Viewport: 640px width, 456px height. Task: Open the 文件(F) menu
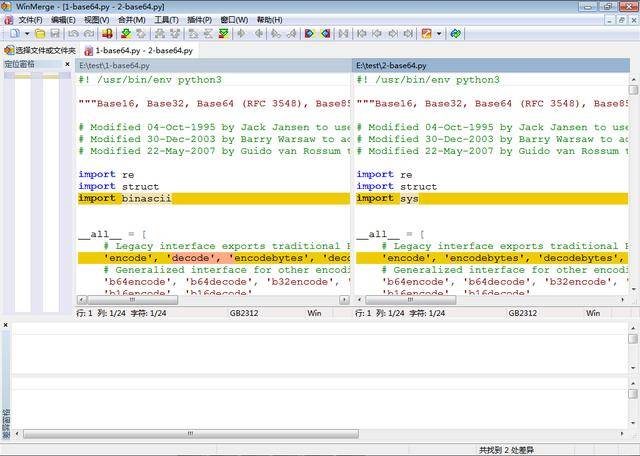tap(30, 20)
